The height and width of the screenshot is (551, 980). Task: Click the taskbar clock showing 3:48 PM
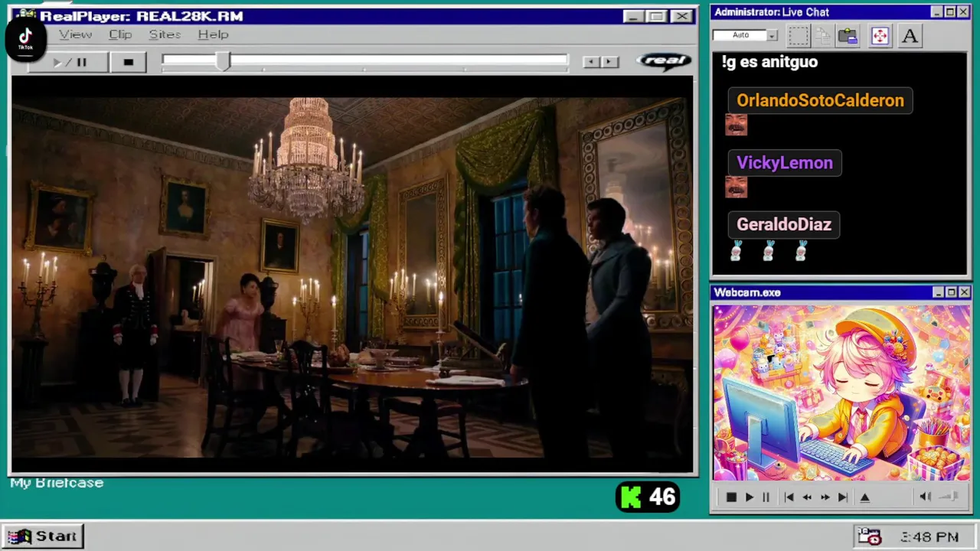(x=929, y=537)
